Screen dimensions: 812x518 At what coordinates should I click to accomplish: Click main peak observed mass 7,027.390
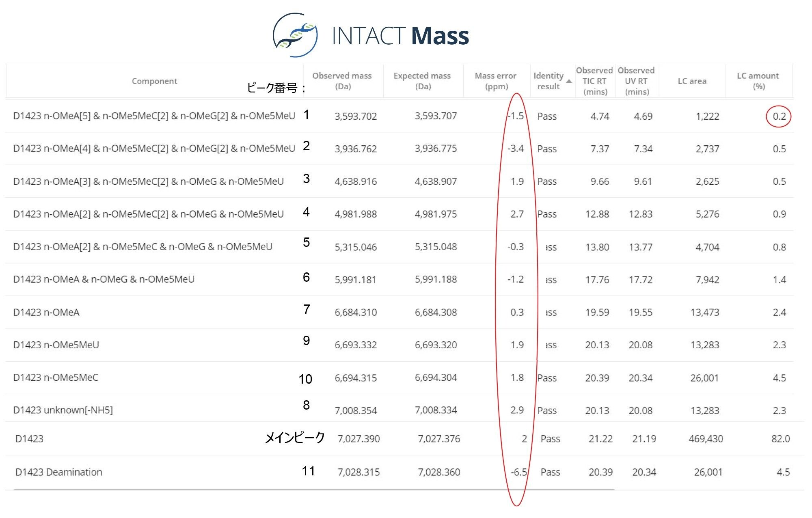pyautogui.click(x=359, y=438)
